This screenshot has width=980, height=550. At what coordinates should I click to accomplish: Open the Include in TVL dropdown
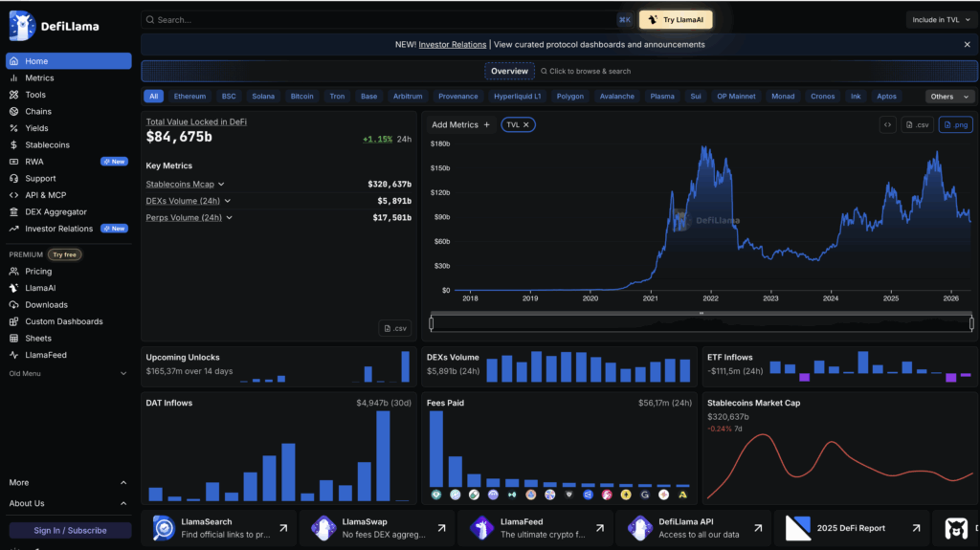[x=941, y=20]
